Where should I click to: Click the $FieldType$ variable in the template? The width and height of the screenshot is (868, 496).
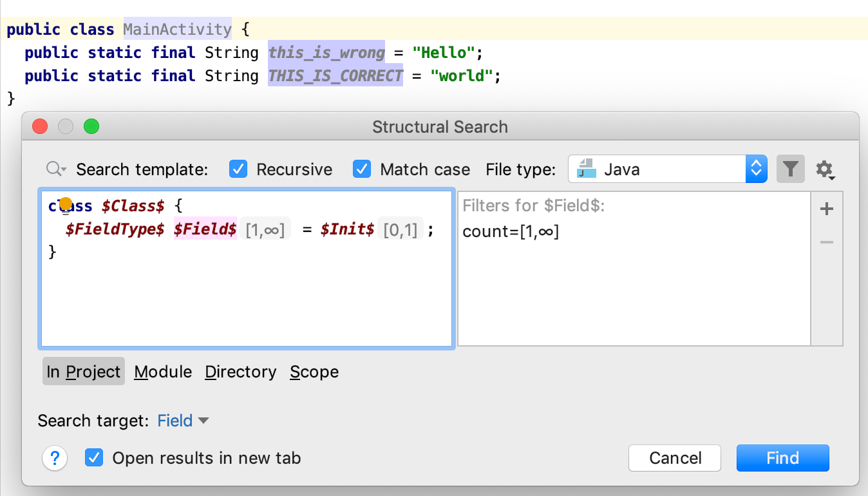pos(115,229)
